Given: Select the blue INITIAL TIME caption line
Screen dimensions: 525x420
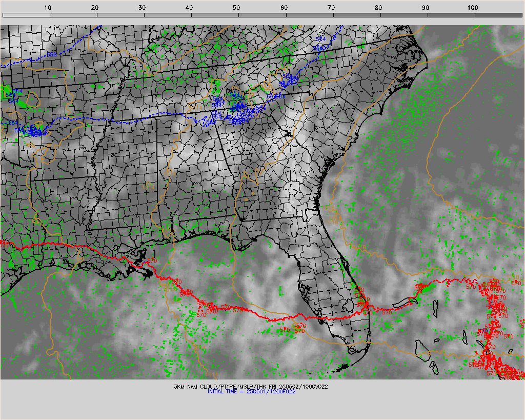Looking at the screenshot, I should [x=251, y=391].
